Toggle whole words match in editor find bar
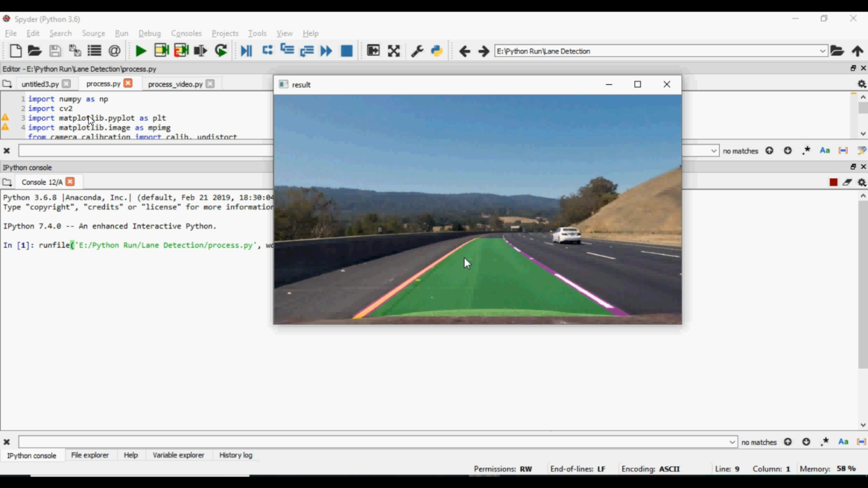 [x=843, y=151]
